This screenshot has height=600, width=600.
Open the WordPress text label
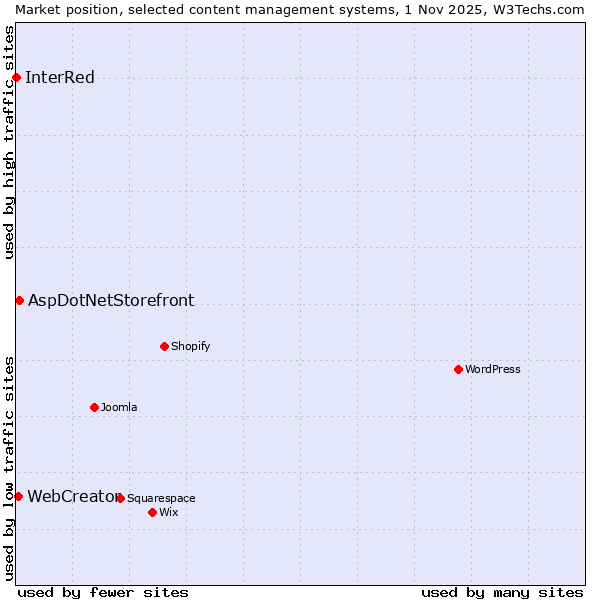pos(492,369)
